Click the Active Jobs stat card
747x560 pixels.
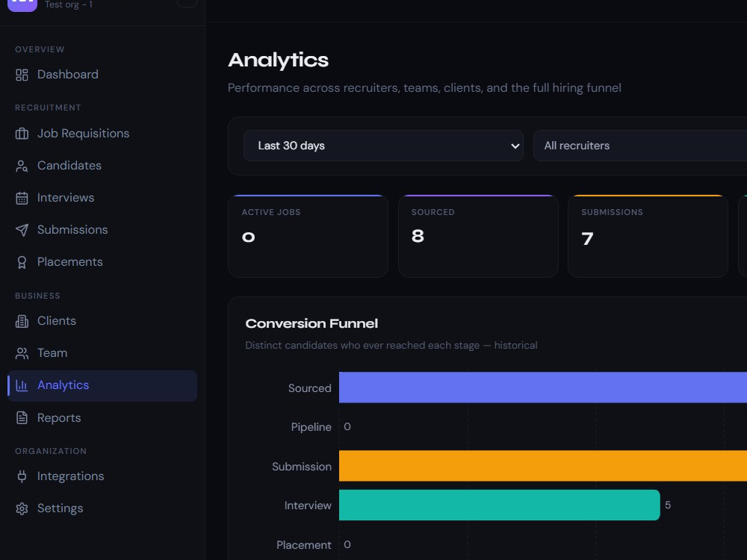(x=309, y=236)
